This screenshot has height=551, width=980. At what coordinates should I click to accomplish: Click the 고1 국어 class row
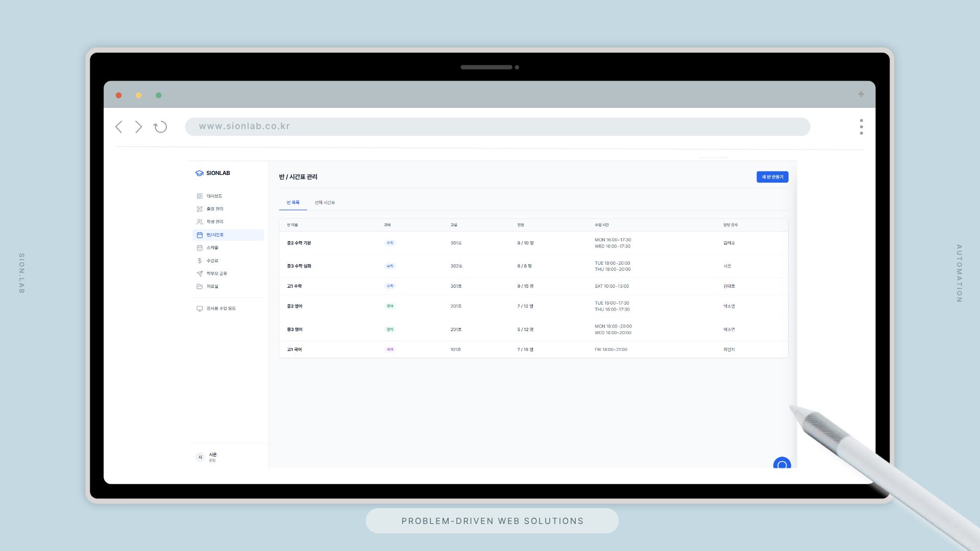[x=295, y=350]
